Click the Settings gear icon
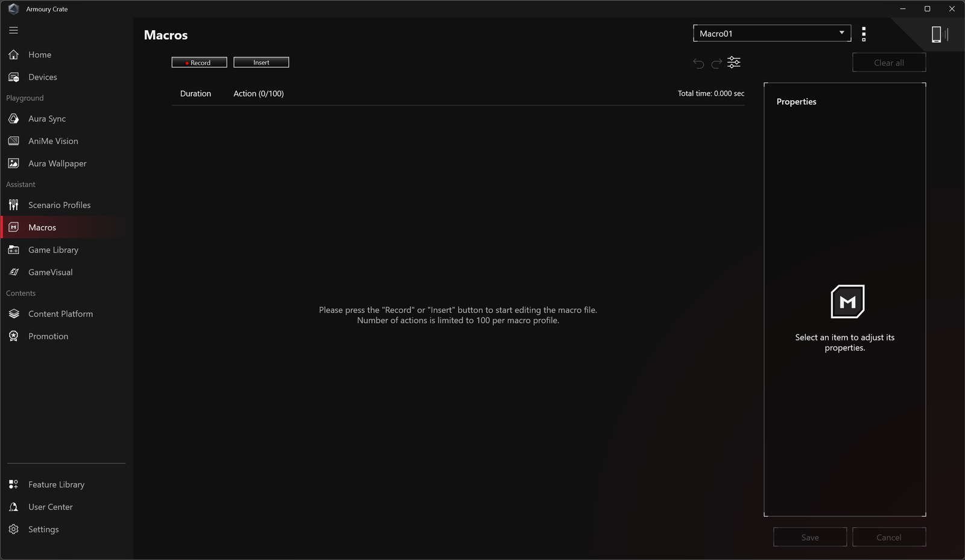 coord(14,529)
